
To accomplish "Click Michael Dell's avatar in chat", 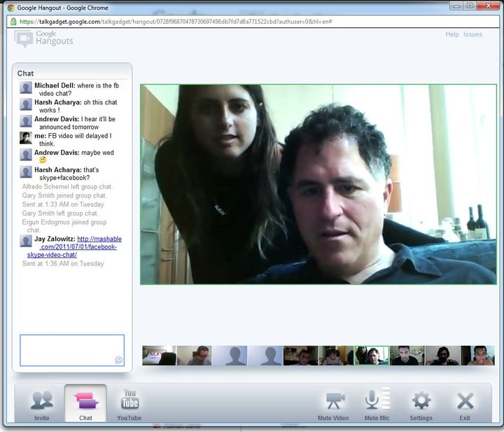I will tap(26, 88).
